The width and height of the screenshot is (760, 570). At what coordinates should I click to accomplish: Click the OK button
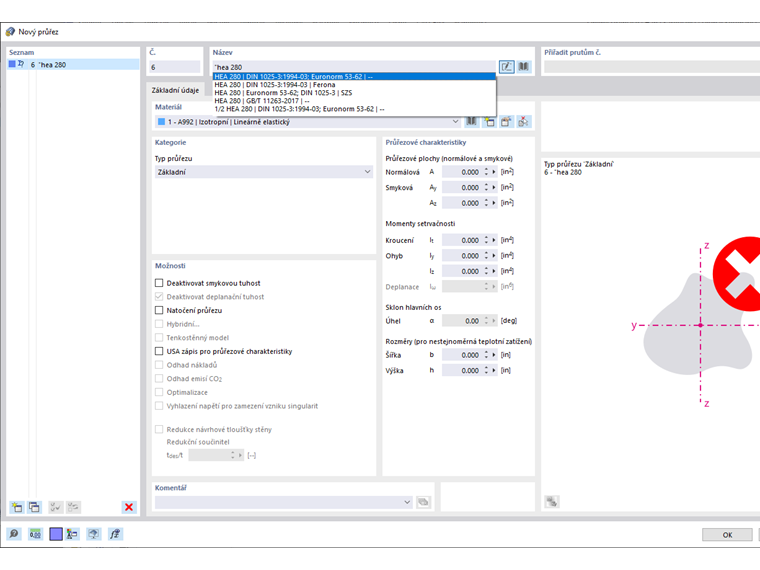pos(727,535)
